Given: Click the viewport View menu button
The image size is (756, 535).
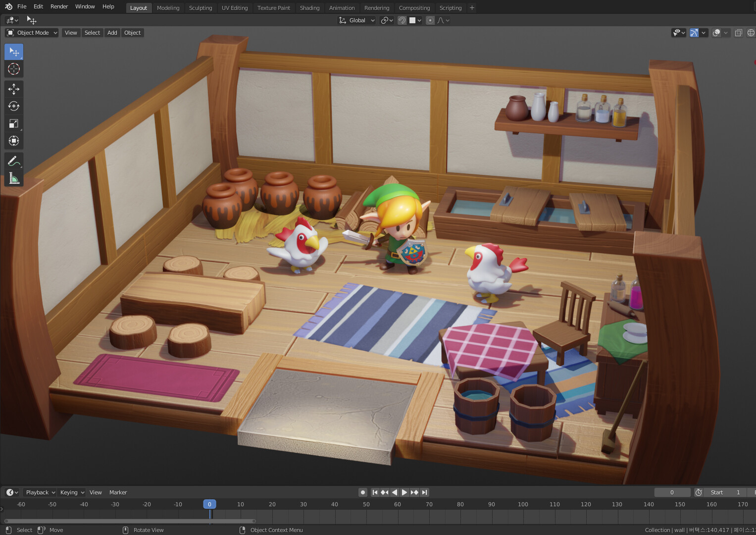Looking at the screenshot, I should pyautogui.click(x=71, y=33).
